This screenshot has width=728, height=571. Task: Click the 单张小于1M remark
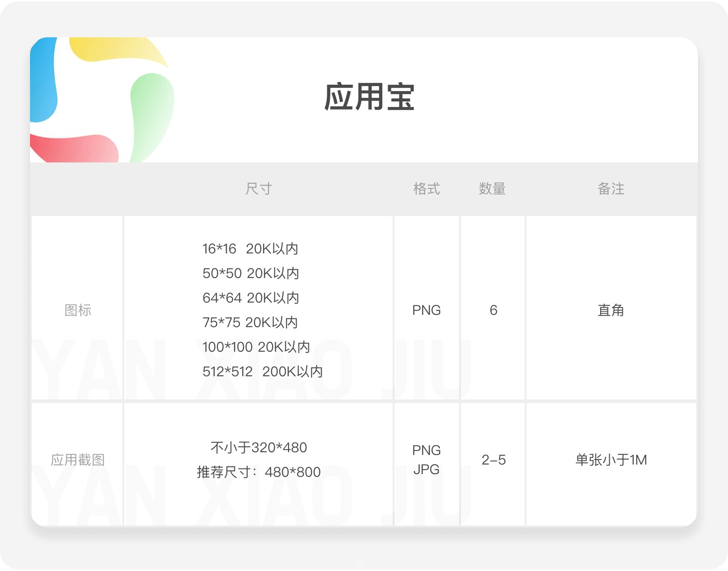tap(611, 460)
